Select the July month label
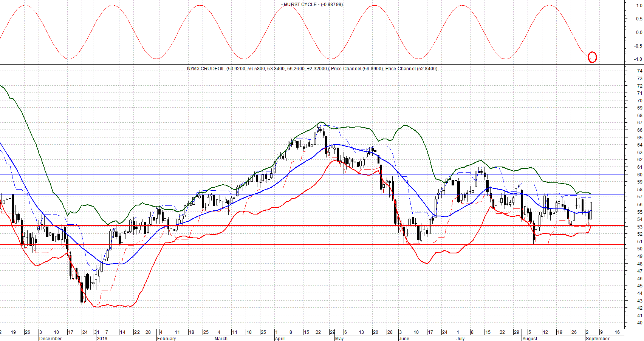The image size is (644, 341). click(460, 338)
